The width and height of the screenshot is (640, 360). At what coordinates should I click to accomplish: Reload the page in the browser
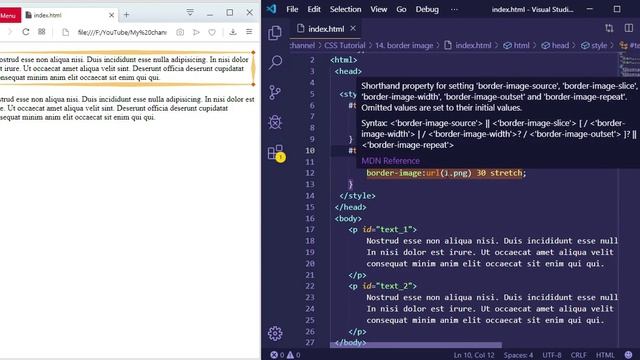pos(26,32)
